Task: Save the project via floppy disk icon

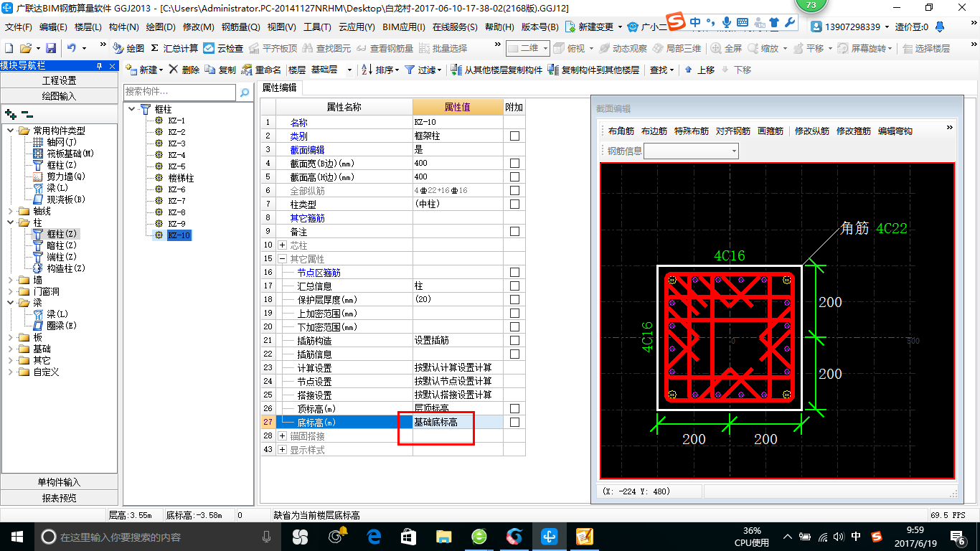Action: point(51,48)
